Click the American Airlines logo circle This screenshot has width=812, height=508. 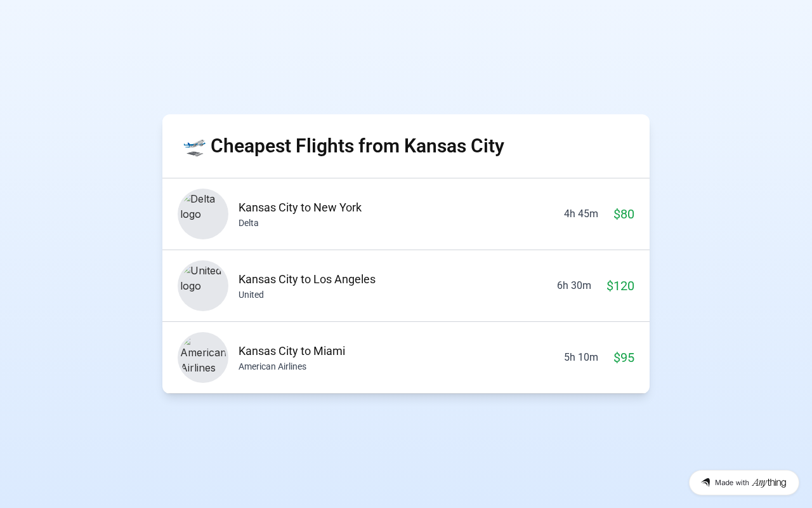click(203, 358)
